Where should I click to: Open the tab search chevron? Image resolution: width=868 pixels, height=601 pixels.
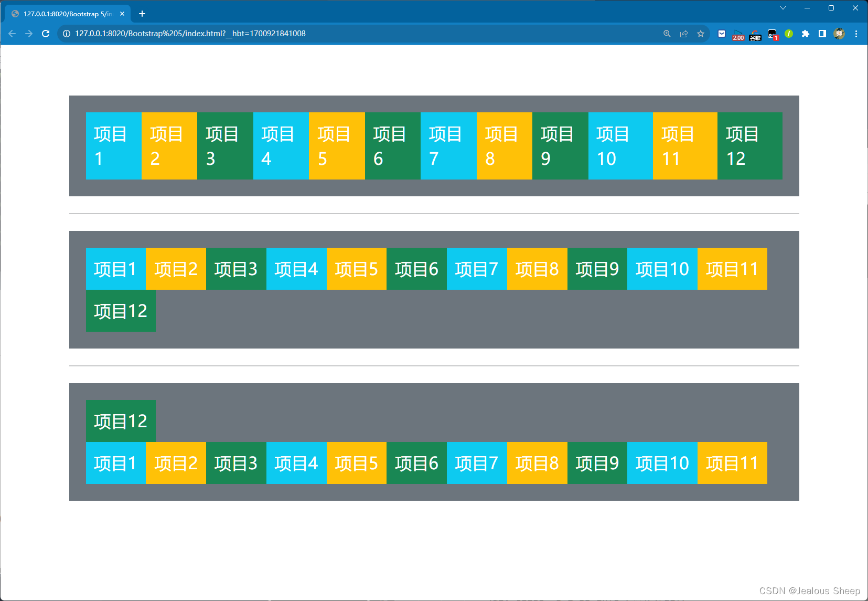click(783, 8)
